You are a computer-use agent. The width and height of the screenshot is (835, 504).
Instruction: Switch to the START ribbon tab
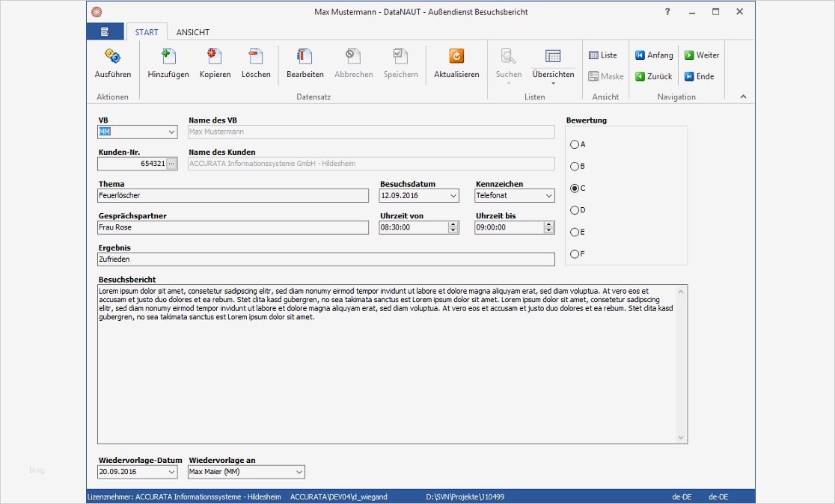[x=147, y=32]
